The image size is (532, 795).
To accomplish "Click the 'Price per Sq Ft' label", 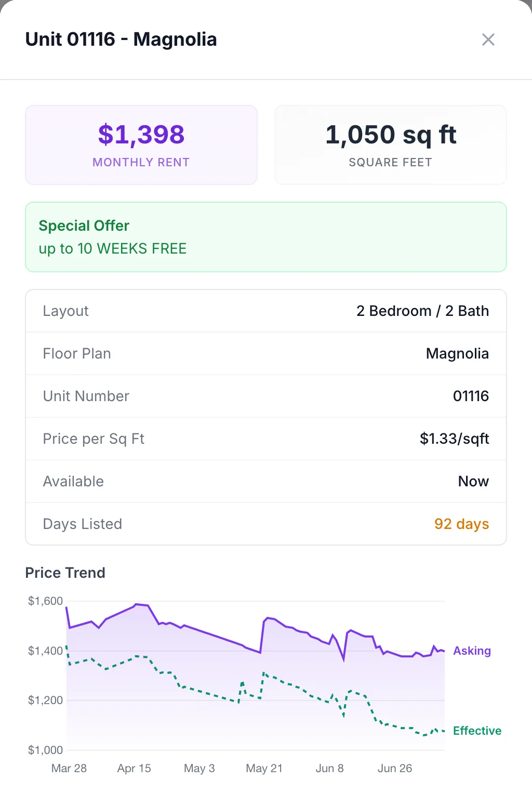I will tap(94, 439).
